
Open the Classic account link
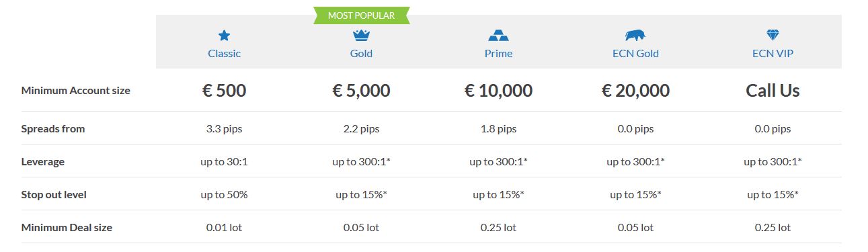[225, 53]
